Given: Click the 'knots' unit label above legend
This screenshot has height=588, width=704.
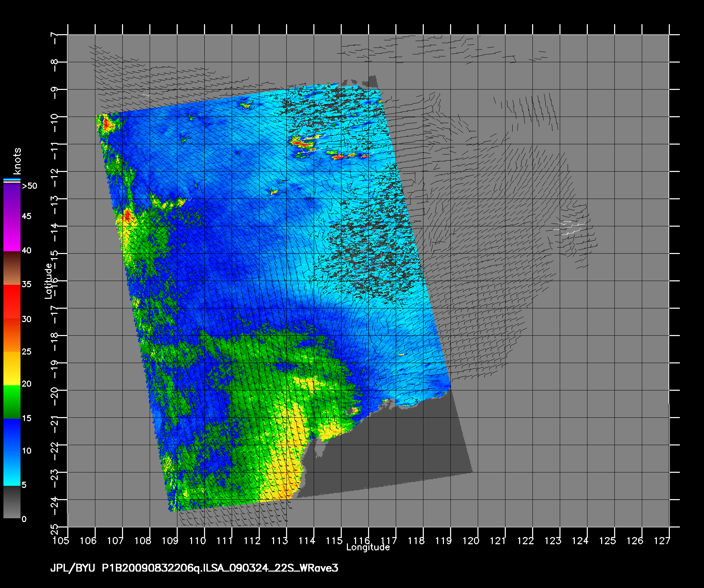Looking at the screenshot, I should [17, 161].
